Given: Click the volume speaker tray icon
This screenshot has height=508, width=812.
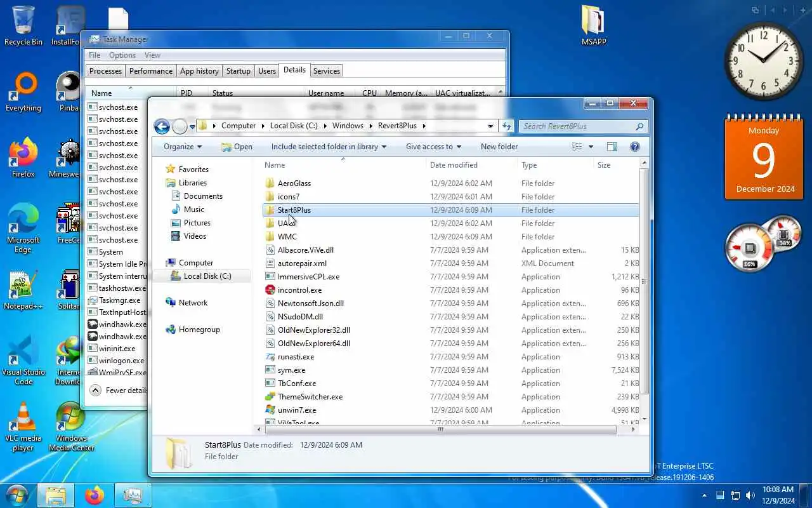Looking at the screenshot, I should (750, 495).
